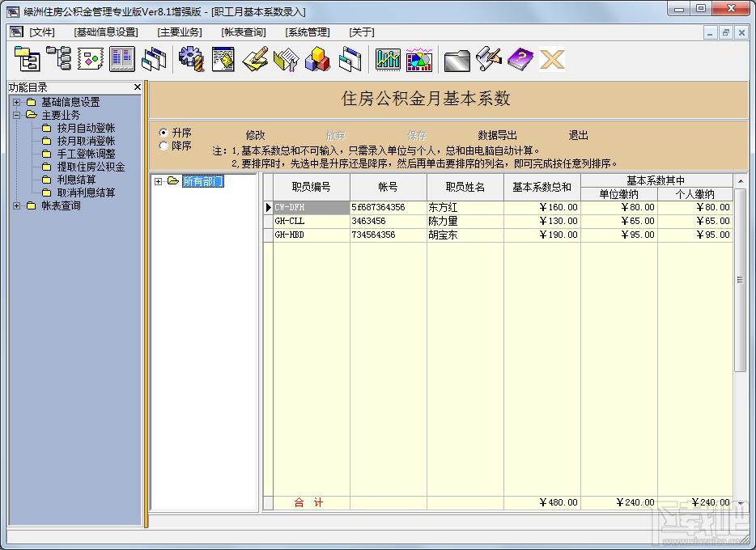
Task: Click the folder hierarchy toolbar icon
Action: [27, 59]
